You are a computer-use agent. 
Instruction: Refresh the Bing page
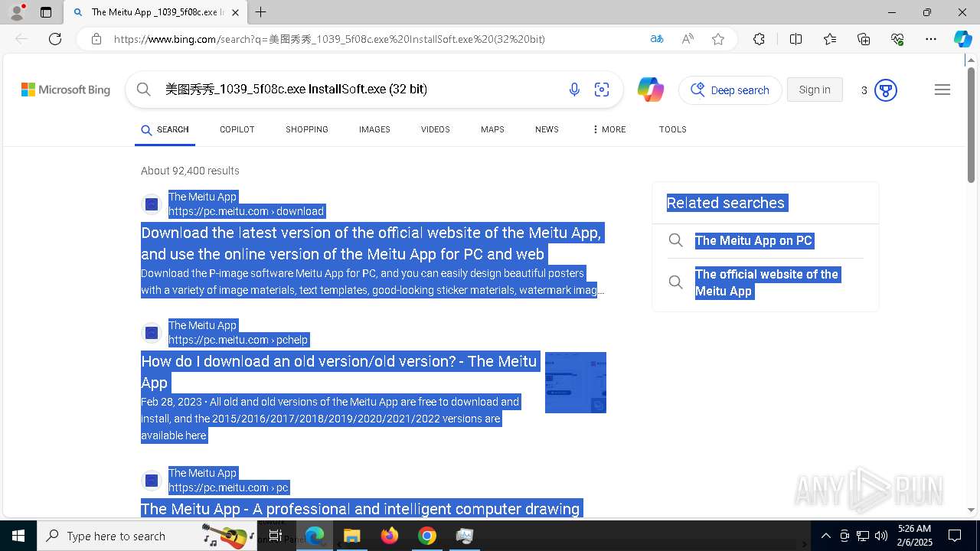tap(55, 39)
